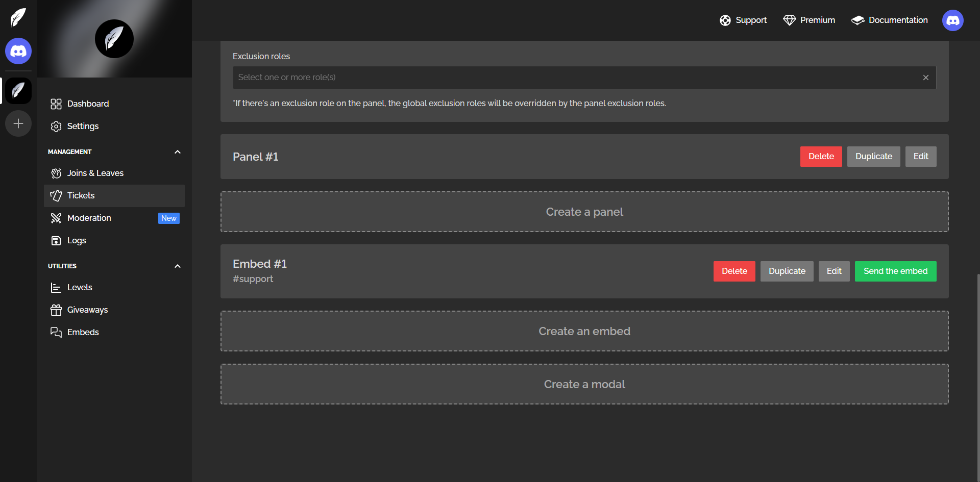This screenshot has height=482, width=980.
Task: Click the add server plus icon
Action: pyautogui.click(x=18, y=123)
